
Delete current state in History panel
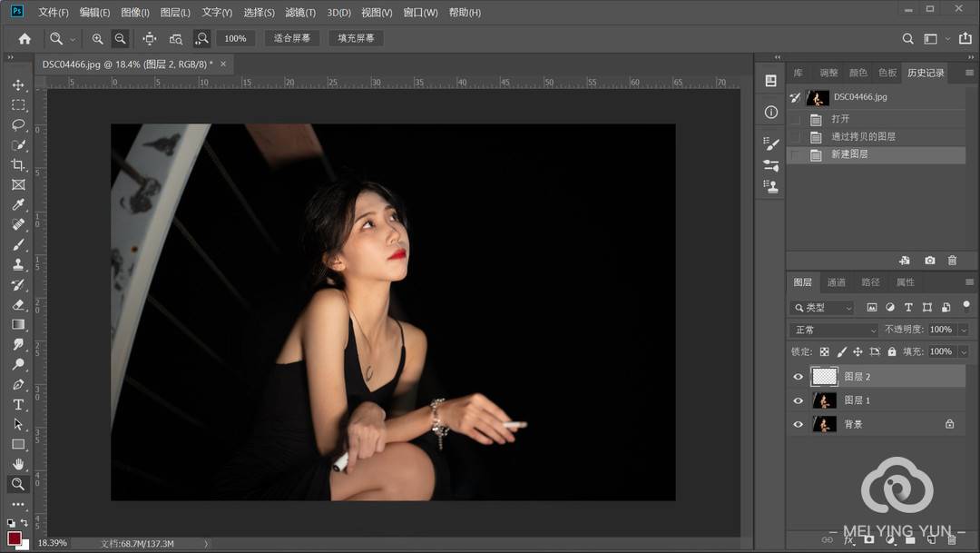pyautogui.click(x=952, y=261)
